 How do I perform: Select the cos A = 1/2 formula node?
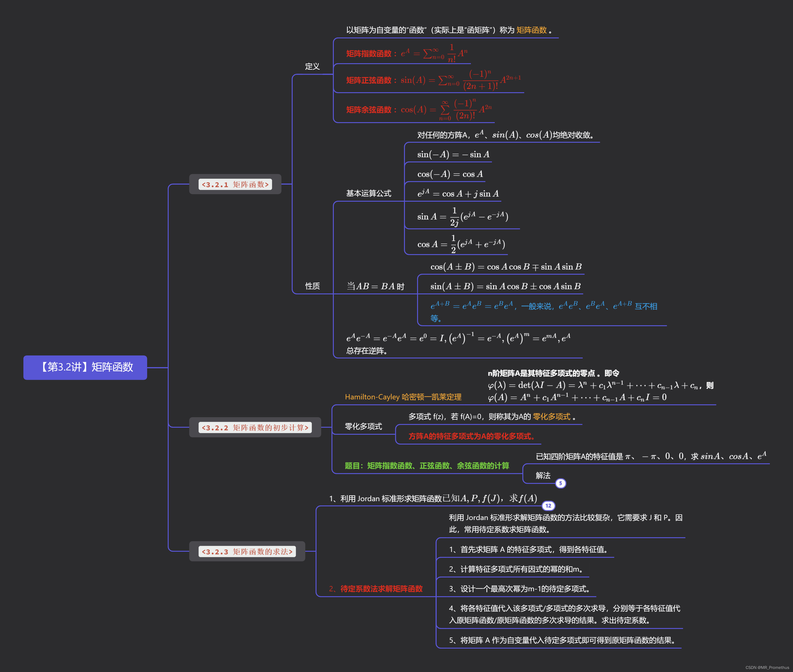pos(461,244)
